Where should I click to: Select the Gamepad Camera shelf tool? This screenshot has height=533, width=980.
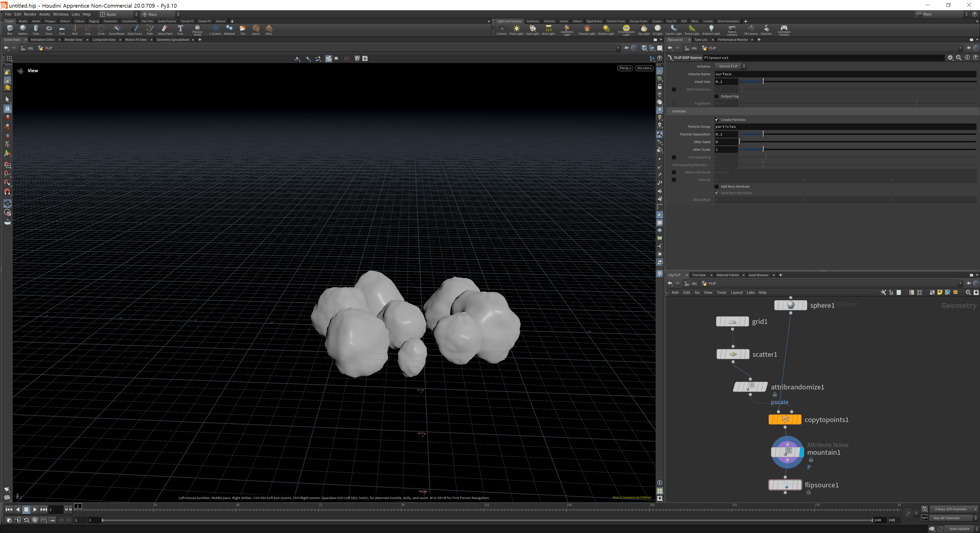click(x=784, y=29)
